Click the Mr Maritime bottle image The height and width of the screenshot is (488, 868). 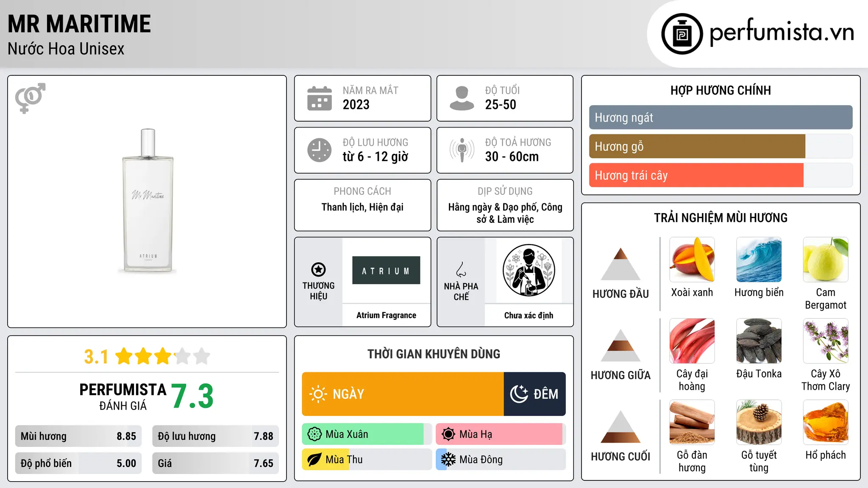[147, 201]
